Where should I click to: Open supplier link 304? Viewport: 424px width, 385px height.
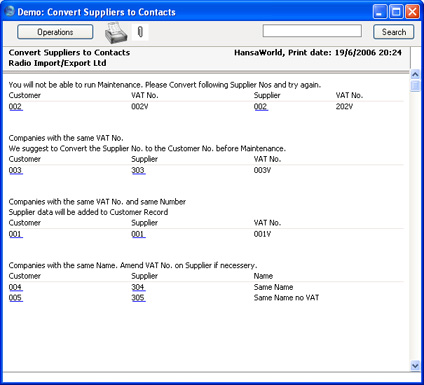pos(138,287)
